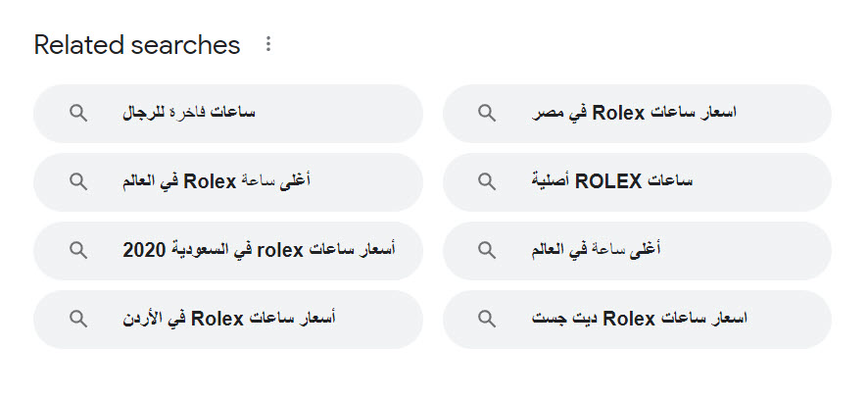Select أسعار ساعات rolex في السعودية 2020
The height and width of the screenshot is (400, 868).
click(259, 250)
